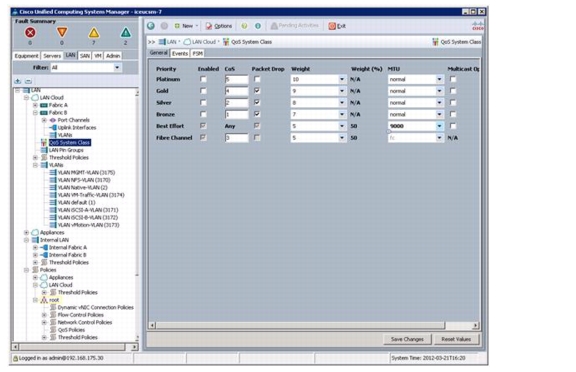This screenshot has width=576, height=372.
Task: Click the green Back navigation icon
Action: coord(151,26)
